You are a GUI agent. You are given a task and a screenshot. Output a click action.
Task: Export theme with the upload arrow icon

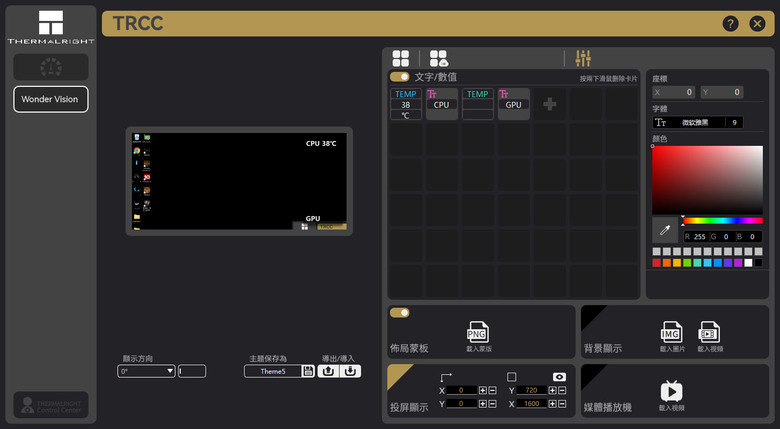[328, 371]
